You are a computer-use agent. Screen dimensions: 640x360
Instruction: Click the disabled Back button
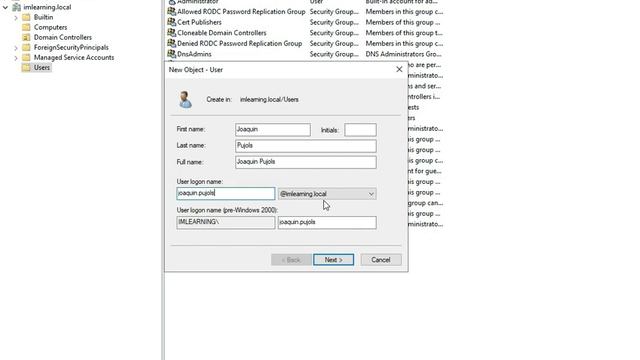pyautogui.click(x=291, y=260)
